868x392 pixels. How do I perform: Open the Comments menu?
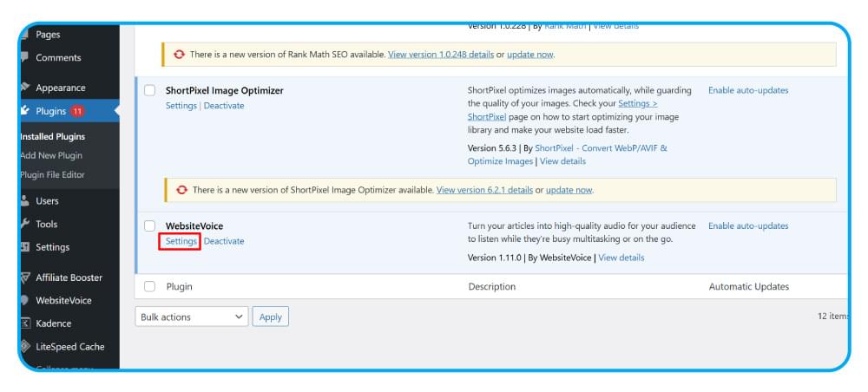coord(58,57)
